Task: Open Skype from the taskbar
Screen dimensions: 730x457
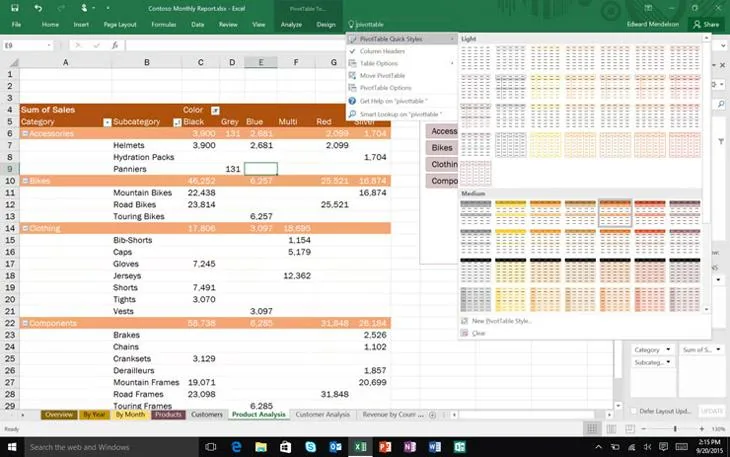Action: (x=311, y=447)
